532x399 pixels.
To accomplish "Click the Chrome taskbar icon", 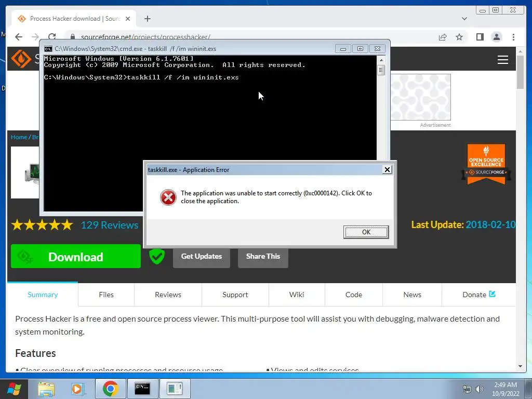I will pos(110,389).
